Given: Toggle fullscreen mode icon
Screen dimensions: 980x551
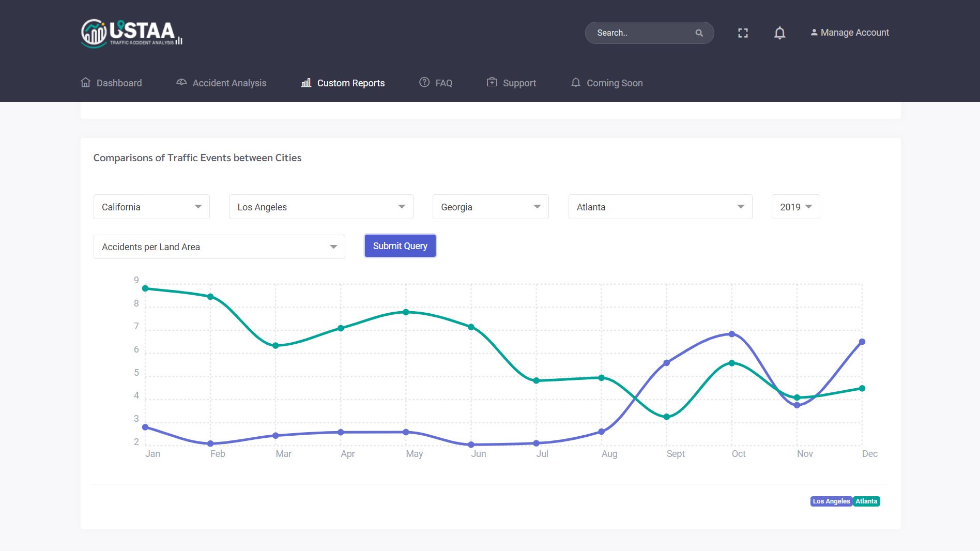Looking at the screenshot, I should (743, 33).
